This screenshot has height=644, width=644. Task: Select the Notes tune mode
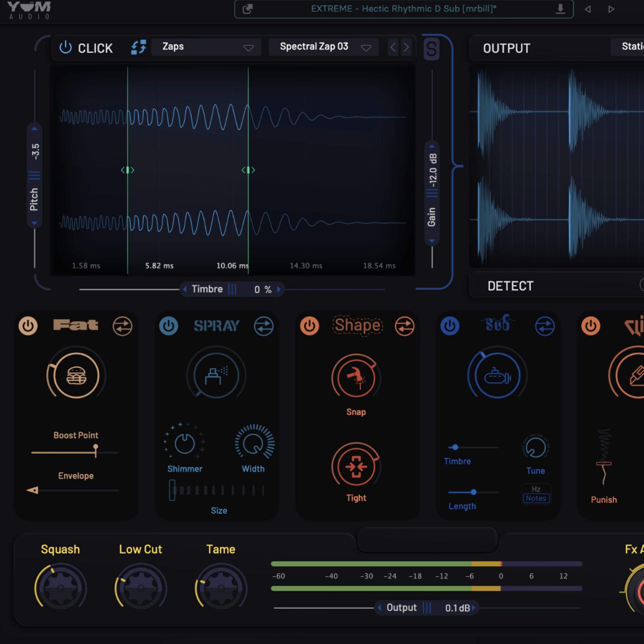pyautogui.click(x=536, y=498)
